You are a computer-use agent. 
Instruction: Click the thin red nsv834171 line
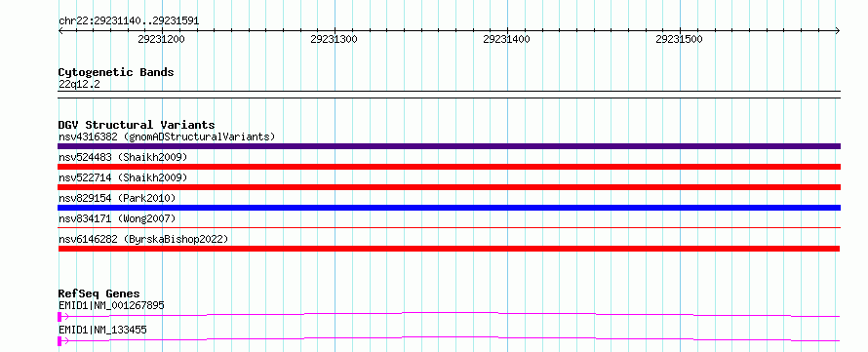pos(449,227)
